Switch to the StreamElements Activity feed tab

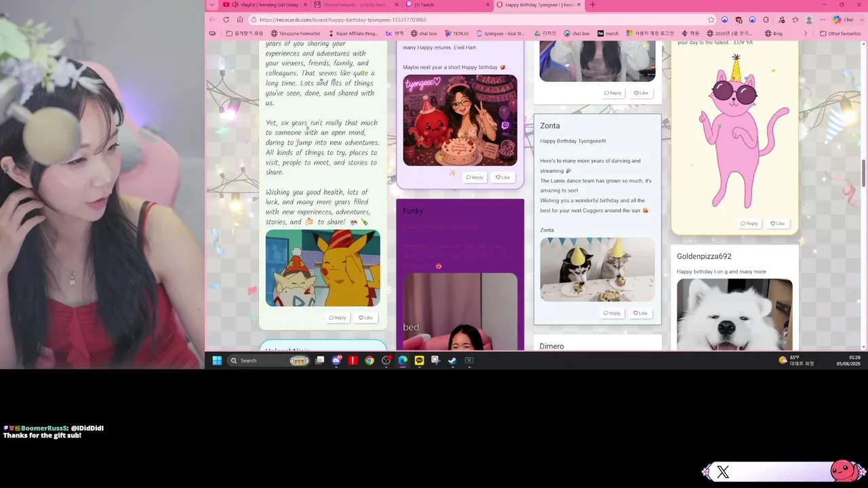356,5
